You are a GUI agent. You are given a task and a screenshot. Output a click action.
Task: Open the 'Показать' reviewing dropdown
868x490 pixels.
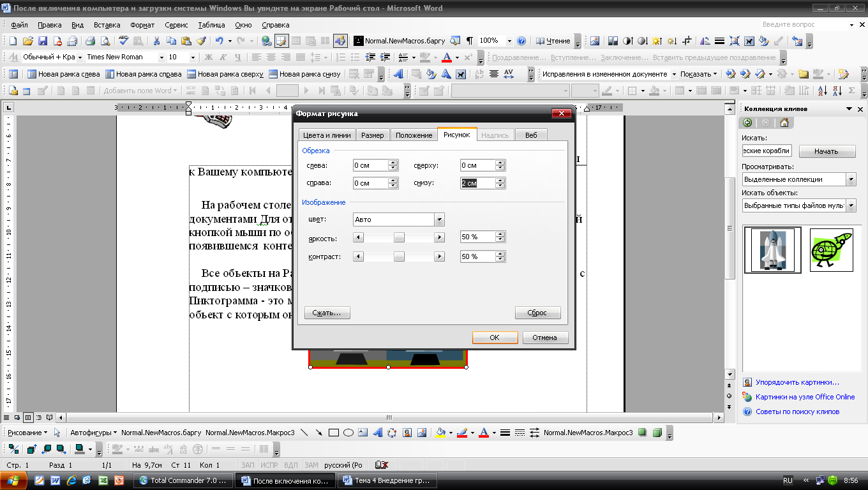pos(699,74)
